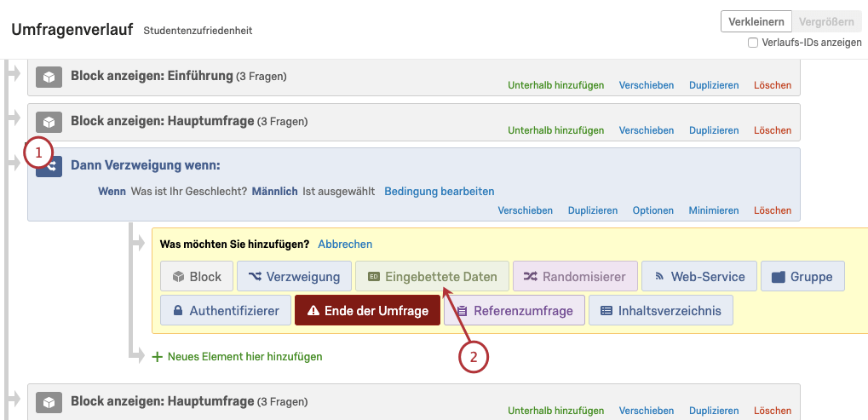Insert Ende der Umfrage element
The height and width of the screenshot is (420, 868).
click(x=368, y=310)
